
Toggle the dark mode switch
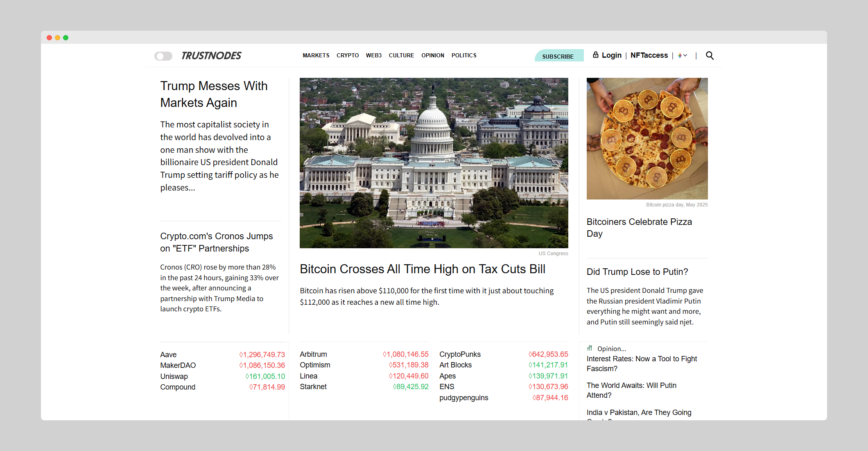pyautogui.click(x=163, y=56)
